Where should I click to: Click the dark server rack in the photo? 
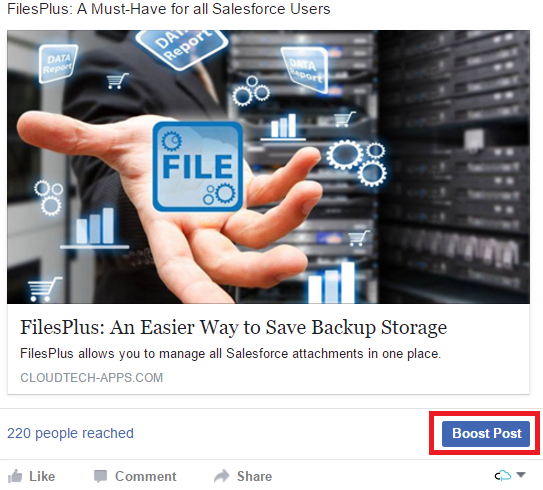point(453,166)
